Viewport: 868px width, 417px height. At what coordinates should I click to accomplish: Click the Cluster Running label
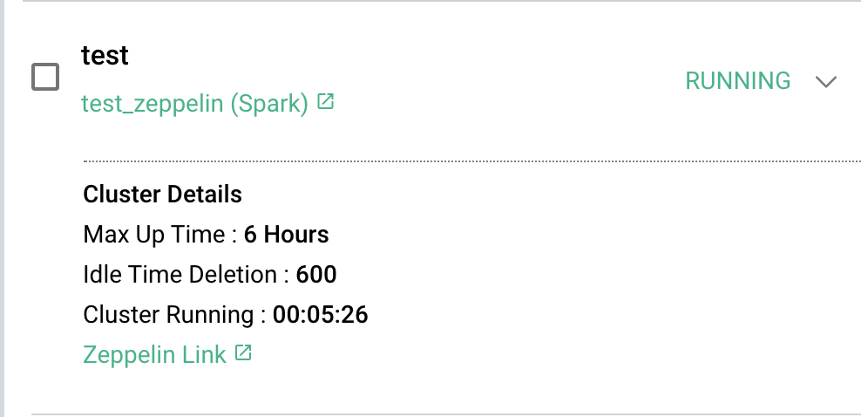click(x=173, y=315)
